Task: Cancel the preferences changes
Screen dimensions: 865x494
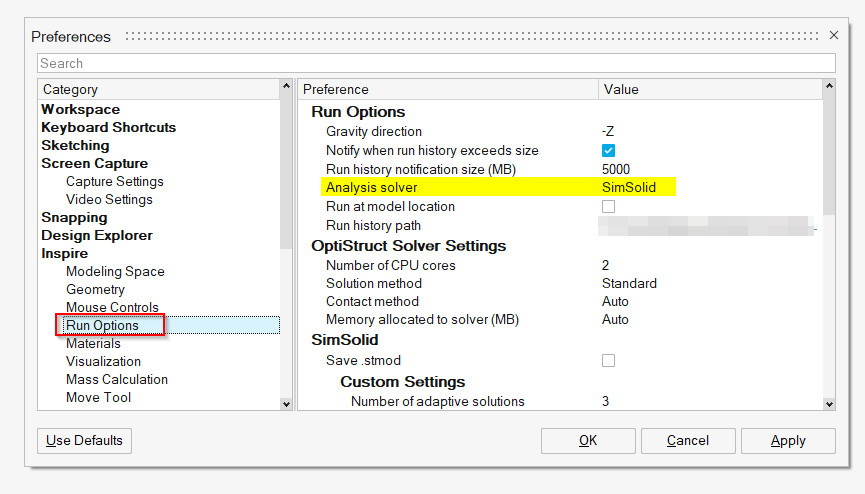Action: pos(688,440)
